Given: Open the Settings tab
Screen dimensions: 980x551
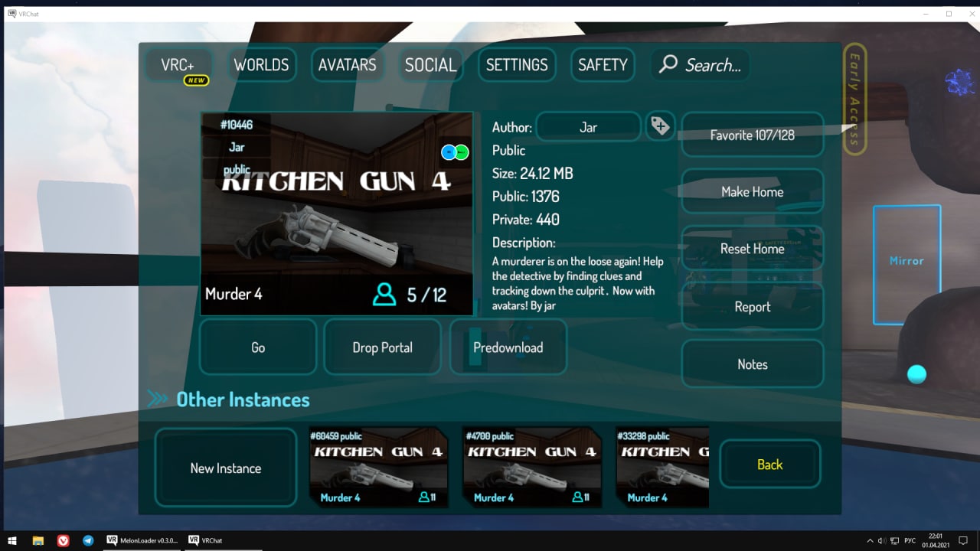Looking at the screenshot, I should [517, 65].
